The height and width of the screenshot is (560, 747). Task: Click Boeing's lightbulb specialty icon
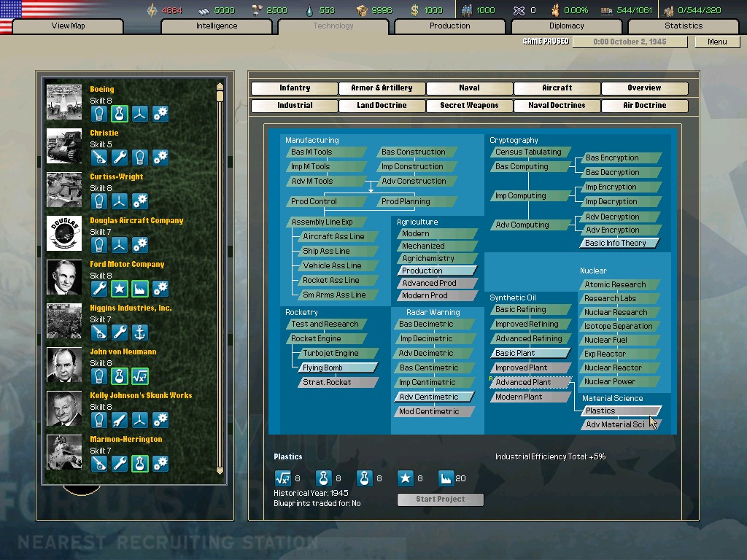98,114
